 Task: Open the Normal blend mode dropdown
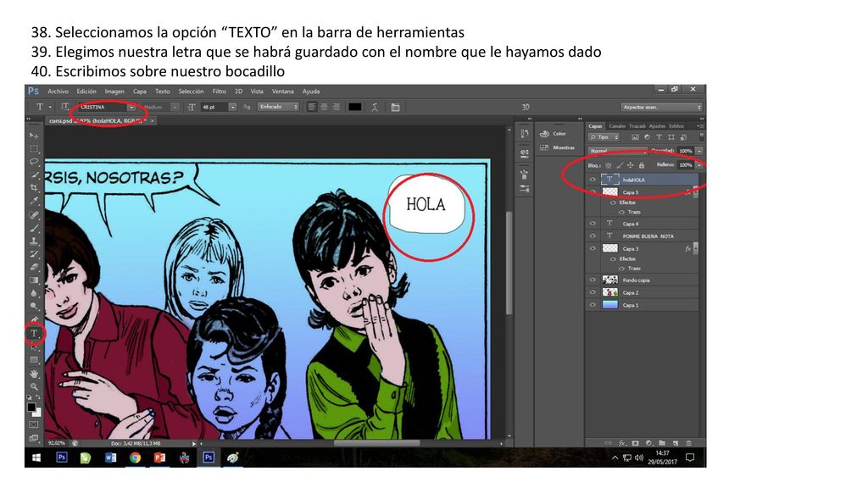point(616,151)
